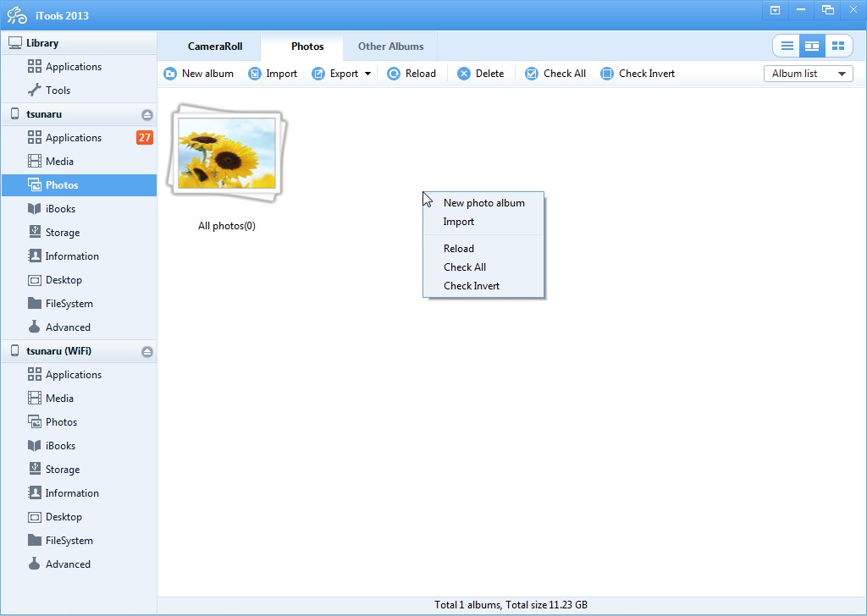Choose New photo album from context menu
This screenshot has width=867, height=616.
pos(483,203)
